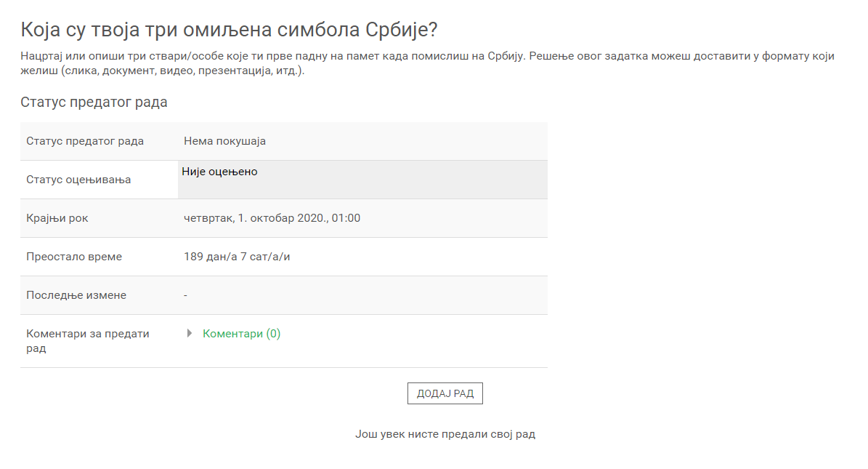The image size is (868, 469).
Task: Select the Последње измене row label
Action: (x=76, y=295)
